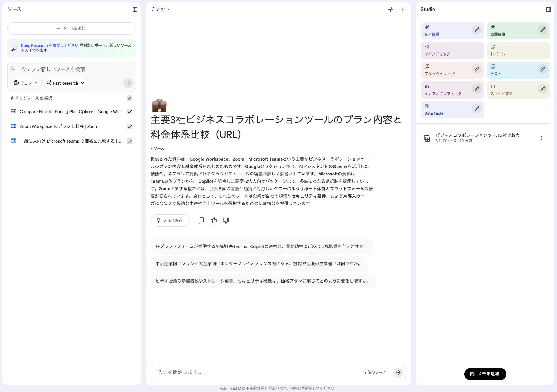The height and width of the screenshot is (392, 557).
Task: Click the Deep Research をお試しください link
Action: click(49, 45)
